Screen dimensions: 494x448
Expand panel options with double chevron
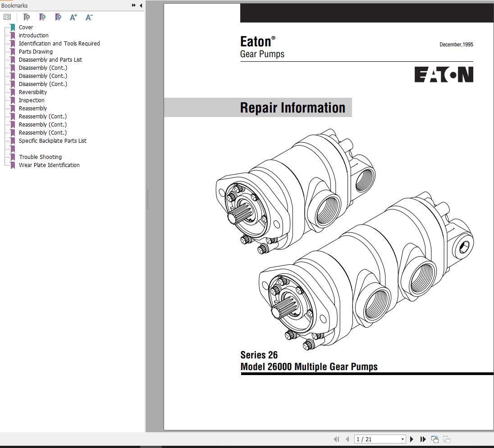[x=133, y=5]
